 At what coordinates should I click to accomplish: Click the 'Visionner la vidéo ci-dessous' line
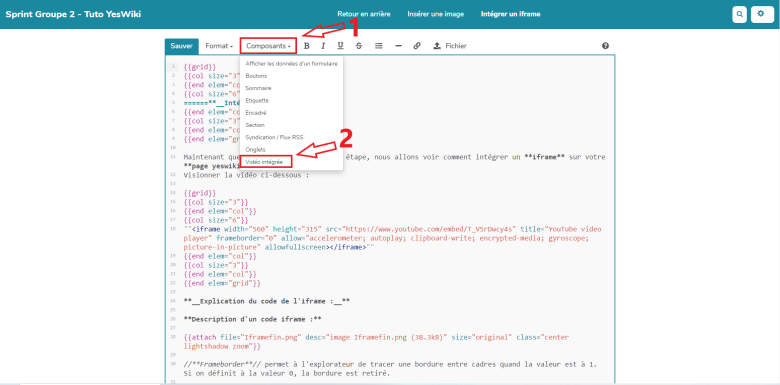point(246,175)
